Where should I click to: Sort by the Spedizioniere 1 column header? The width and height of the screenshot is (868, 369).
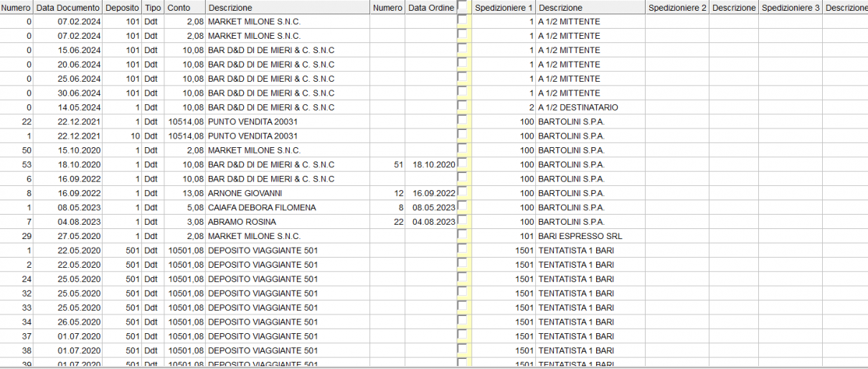tap(504, 7)
